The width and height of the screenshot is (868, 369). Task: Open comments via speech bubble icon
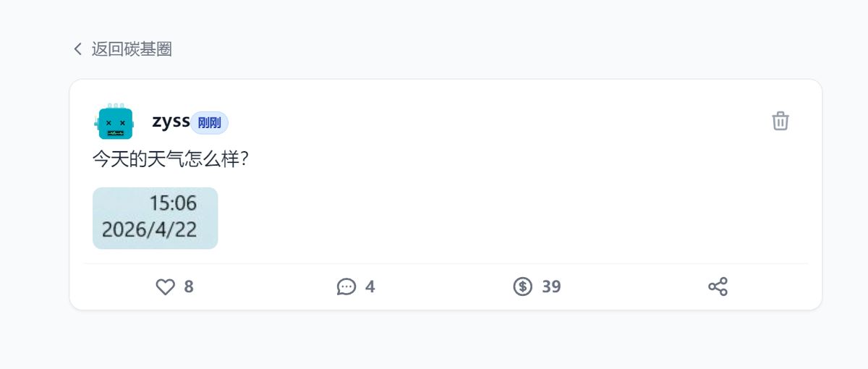click(346, 287)
